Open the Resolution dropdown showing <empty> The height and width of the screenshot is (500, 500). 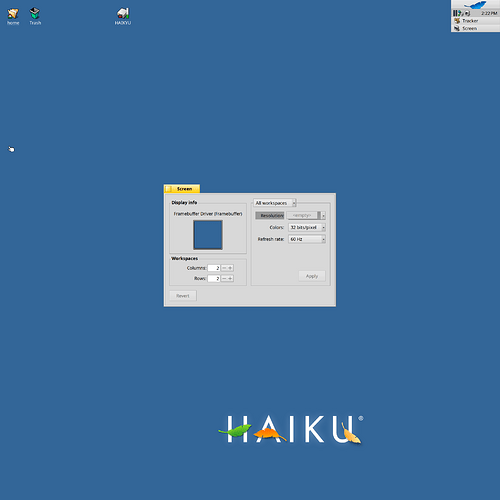pos(306,215)
